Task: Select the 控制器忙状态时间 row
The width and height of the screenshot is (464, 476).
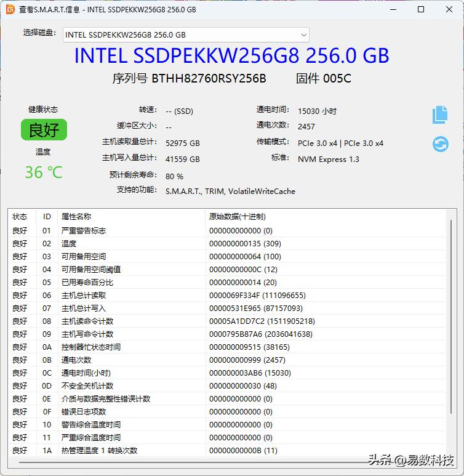Action: (x=227, y=347)
